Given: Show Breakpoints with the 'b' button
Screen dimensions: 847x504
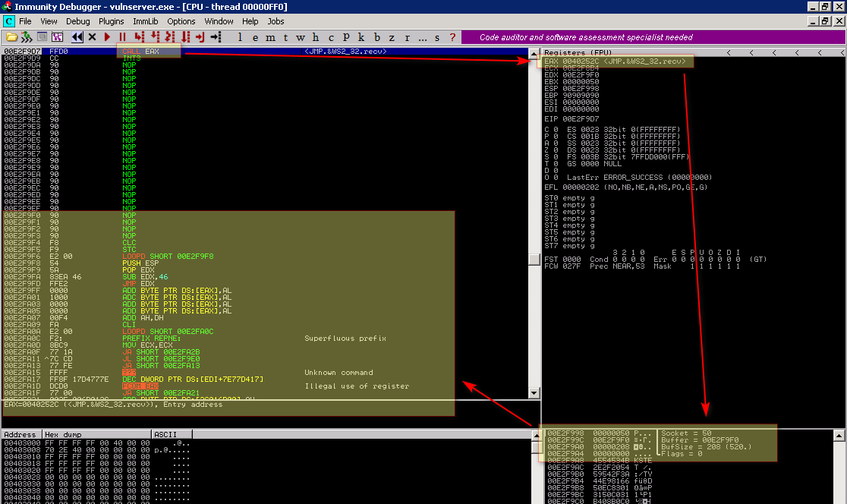Looking at the screenshot, I should (376, 36).
